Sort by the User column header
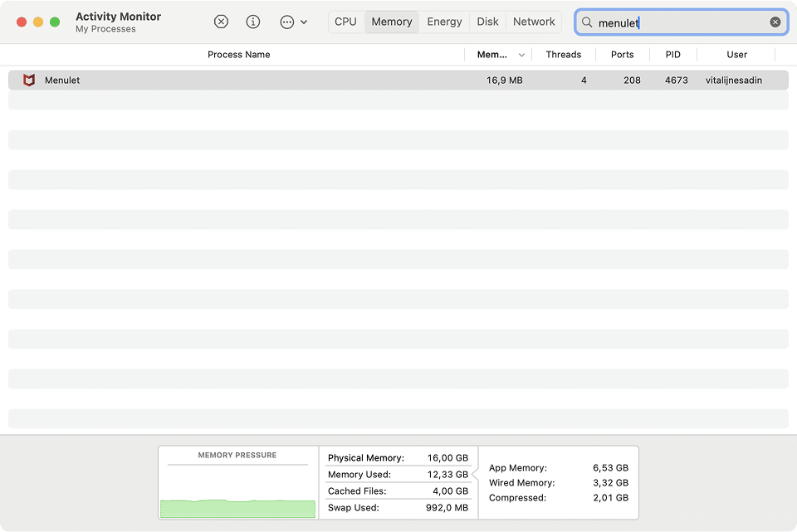 click(x=737, y=55)
